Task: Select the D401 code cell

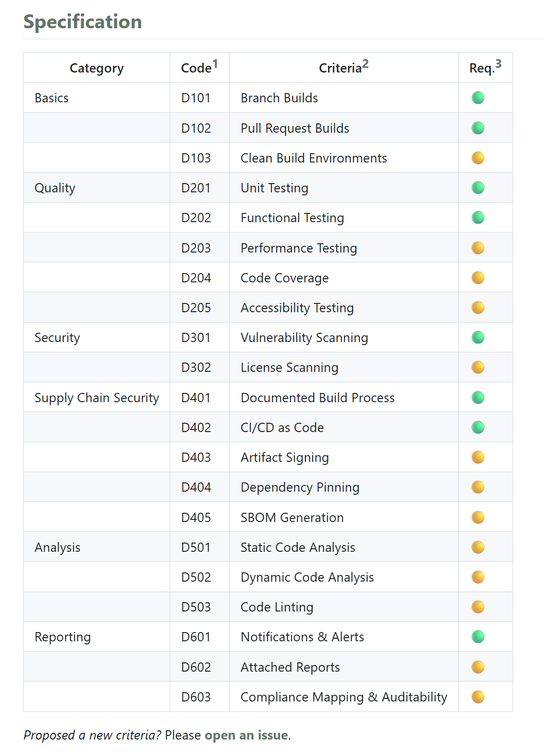Action: [x=196, y=398]
